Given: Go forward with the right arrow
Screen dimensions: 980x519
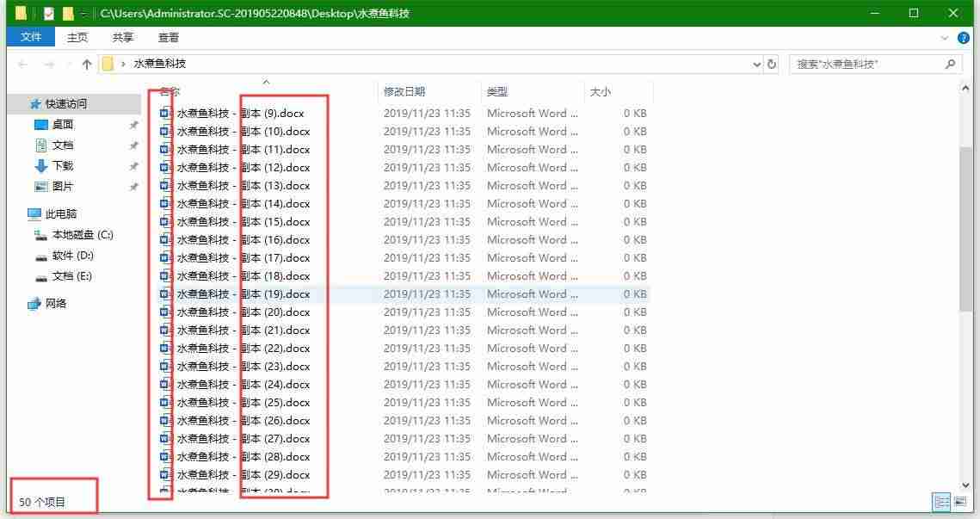Looking at the screenshot, I should (49, 64).
